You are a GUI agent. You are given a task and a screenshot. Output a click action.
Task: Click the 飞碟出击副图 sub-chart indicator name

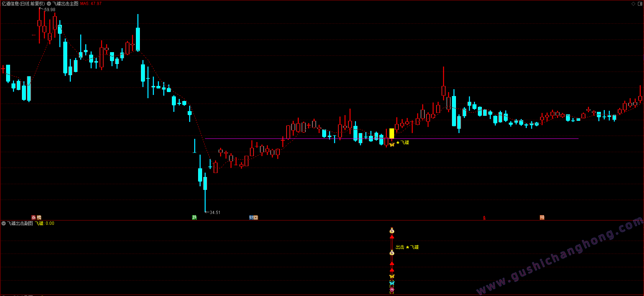[20, 223]
